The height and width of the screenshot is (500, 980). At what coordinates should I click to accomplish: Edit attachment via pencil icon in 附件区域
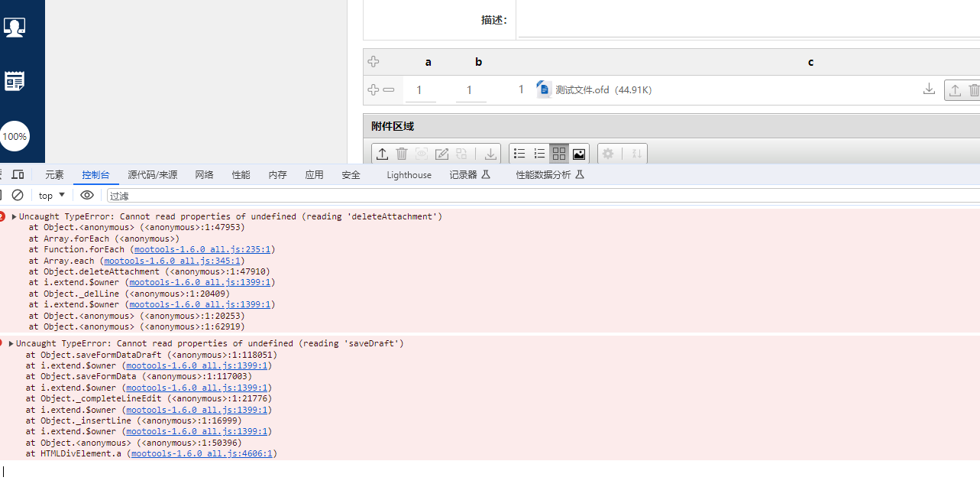tap(441, 154)
